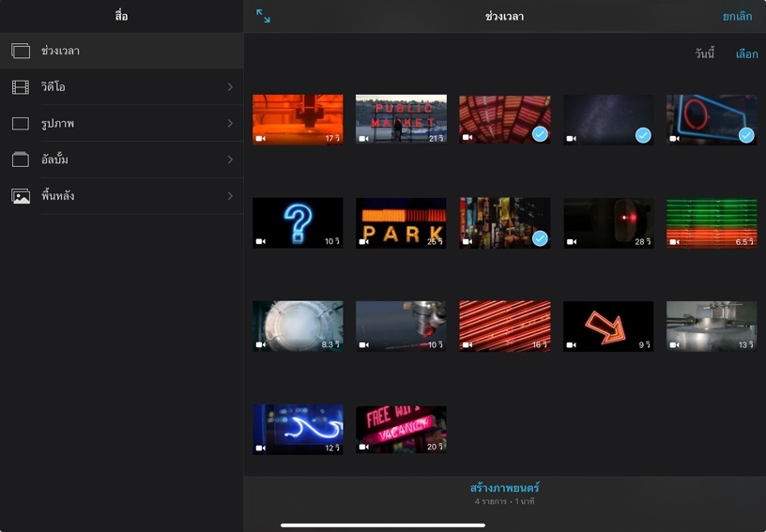This screenshot has width=766, height=532.
Task: Uncheck the red striped ceiling clip
Action: click(540, 135)
